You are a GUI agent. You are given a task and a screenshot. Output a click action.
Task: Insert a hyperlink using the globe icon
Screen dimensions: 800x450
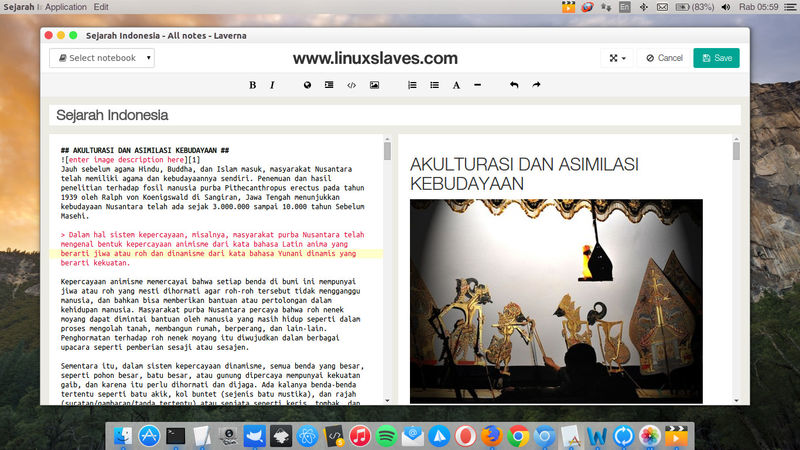click(307, 85)
